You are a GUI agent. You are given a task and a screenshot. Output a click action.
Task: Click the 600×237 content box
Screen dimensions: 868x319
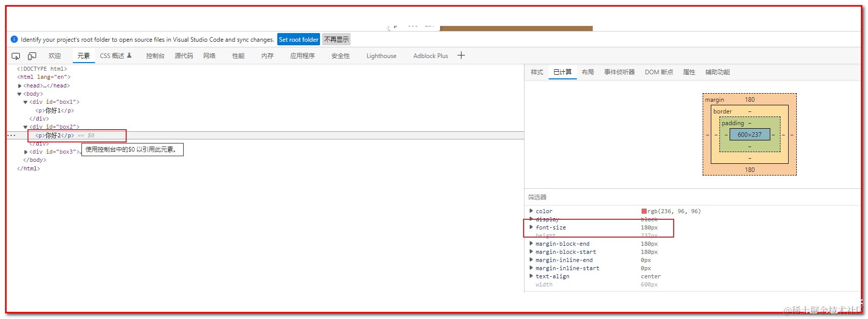click(x=749, y=135)
